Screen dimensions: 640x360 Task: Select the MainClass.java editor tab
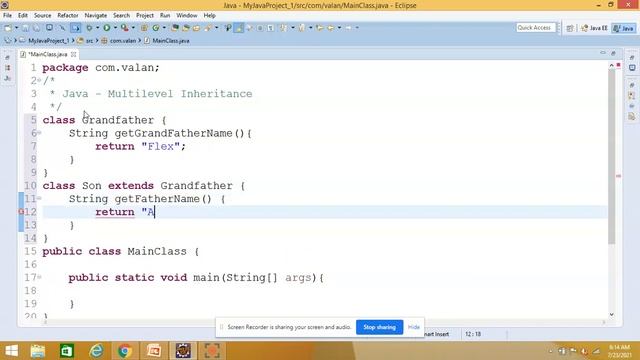[47, 54]
